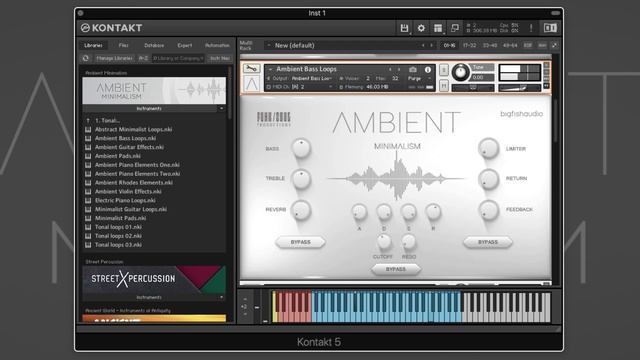Toggle Instr Nav button
The height and width of the screenshot is (360, 640).
[220, 58]
